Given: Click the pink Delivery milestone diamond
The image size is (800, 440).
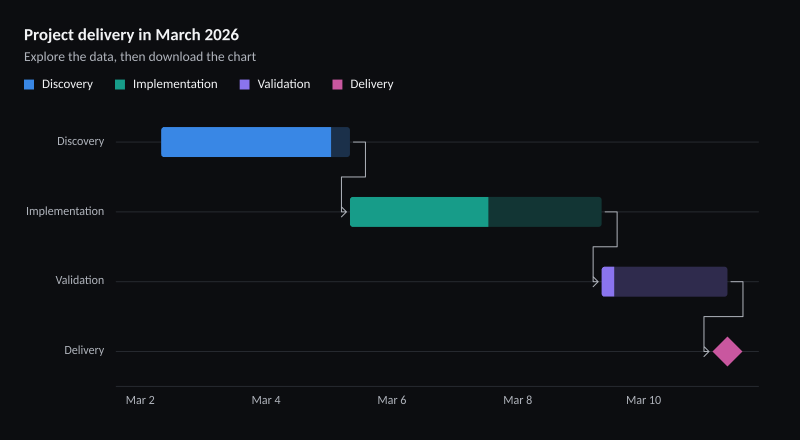Looking at the screenshot, I should point(727,352).
